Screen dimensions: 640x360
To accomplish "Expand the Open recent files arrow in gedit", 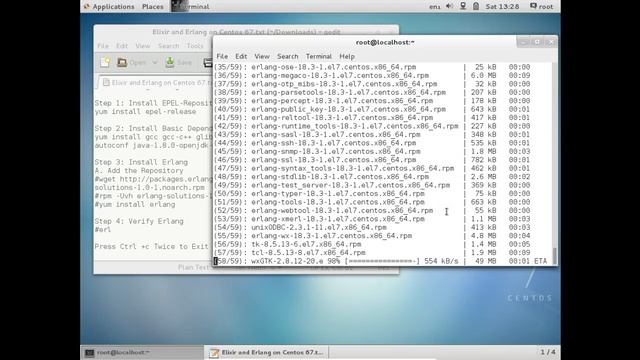I will click(x=154, y=63).
